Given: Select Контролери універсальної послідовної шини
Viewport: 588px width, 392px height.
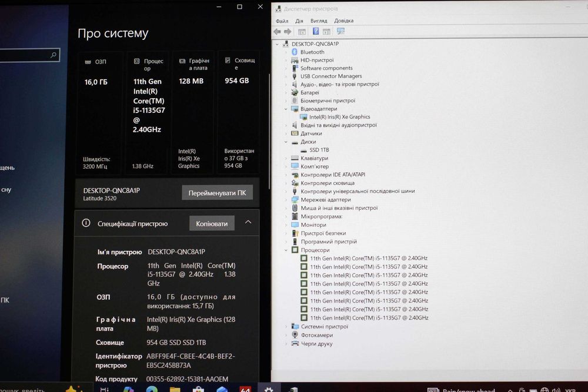Looking at the screenshot, I should pos(358,191).
